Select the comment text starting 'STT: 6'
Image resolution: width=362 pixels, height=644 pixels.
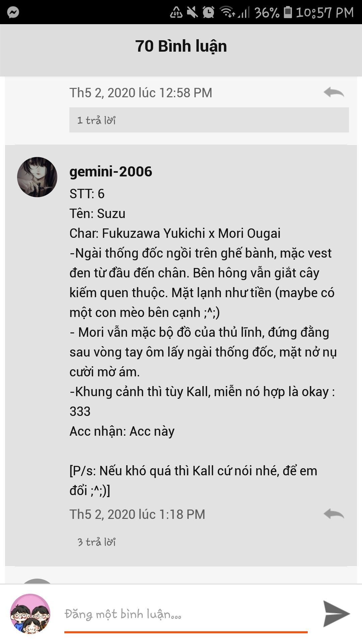(x=203, y=342)
